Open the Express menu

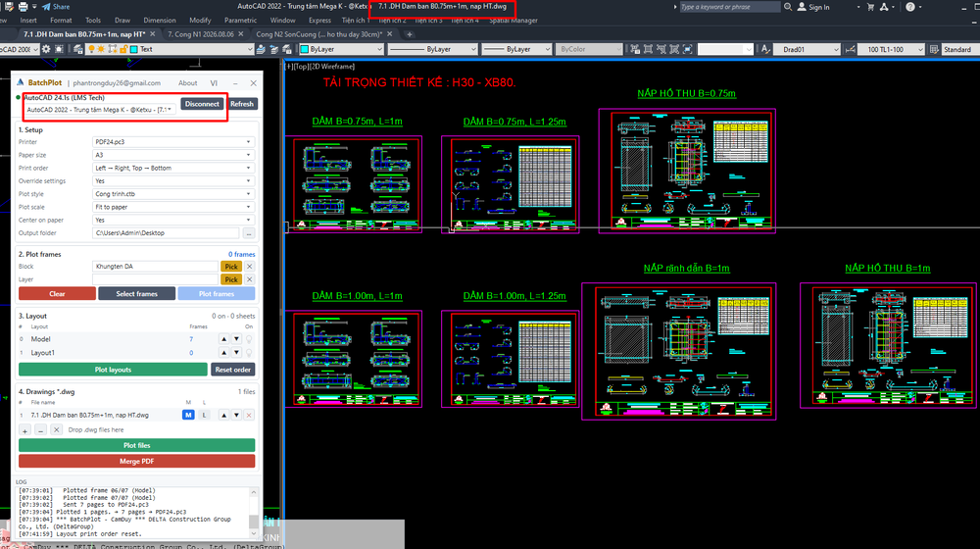(319, 20)
